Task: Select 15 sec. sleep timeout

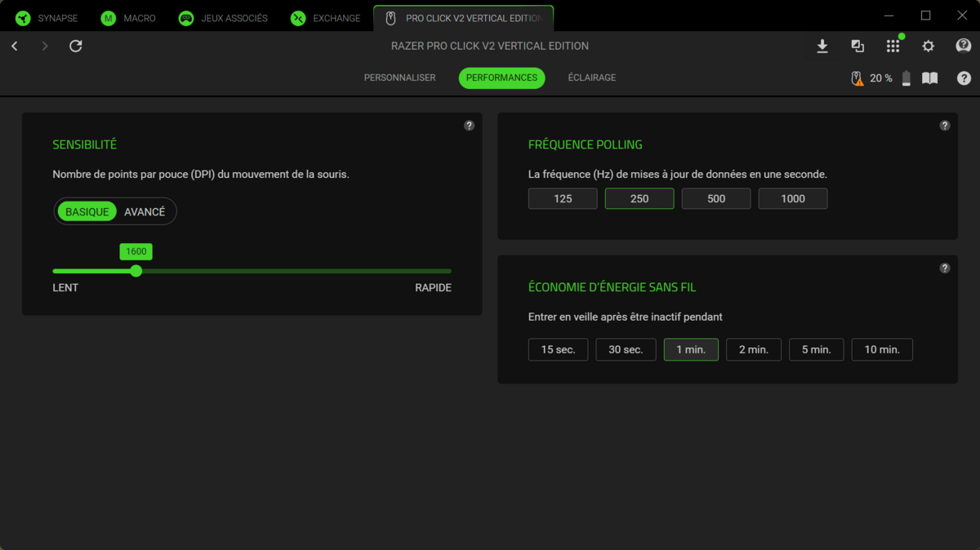Action: (558, 349)
